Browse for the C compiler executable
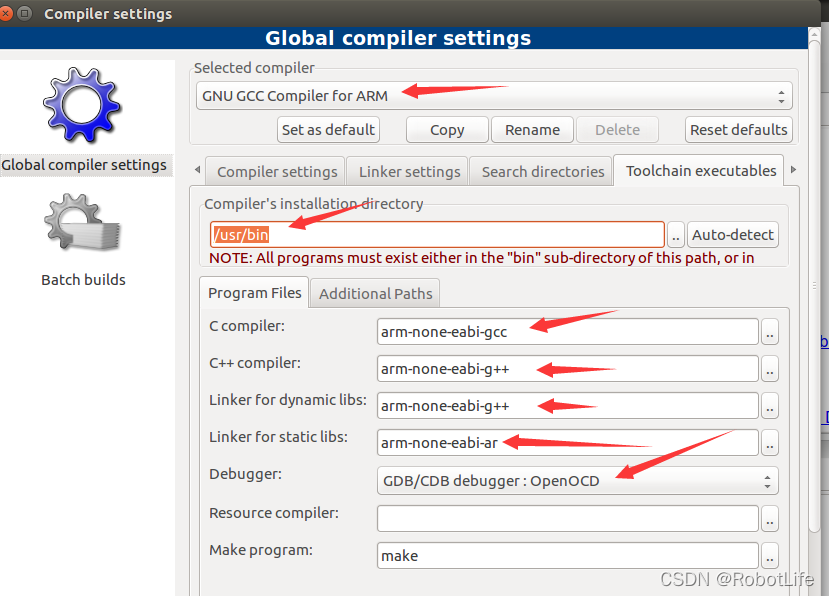The image size is (829, 596). click(770, 332)
